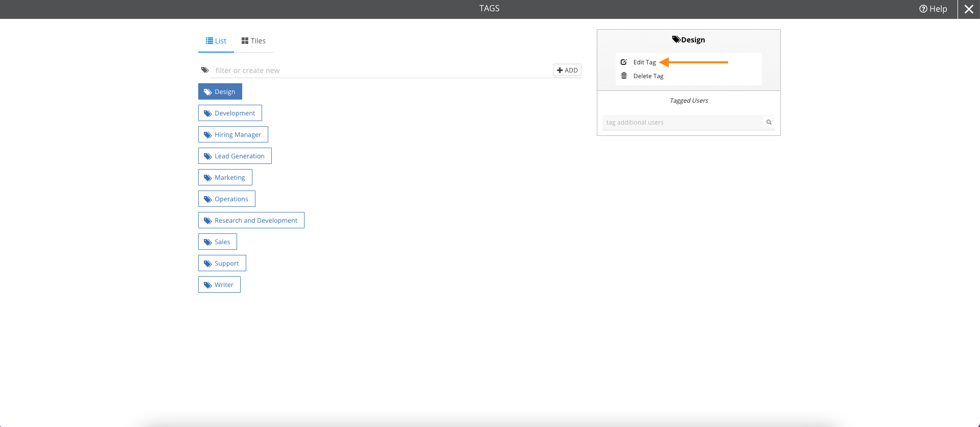The width and height of the screenshot is (980, 427).
Task: Click the tag icon on Development
Action: [x=208, y=113]
